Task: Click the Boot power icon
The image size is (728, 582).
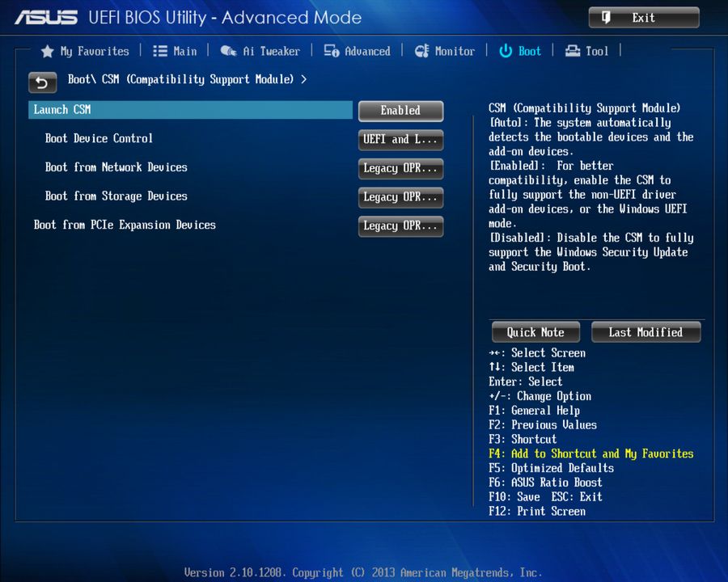Action: click(505, 51)
